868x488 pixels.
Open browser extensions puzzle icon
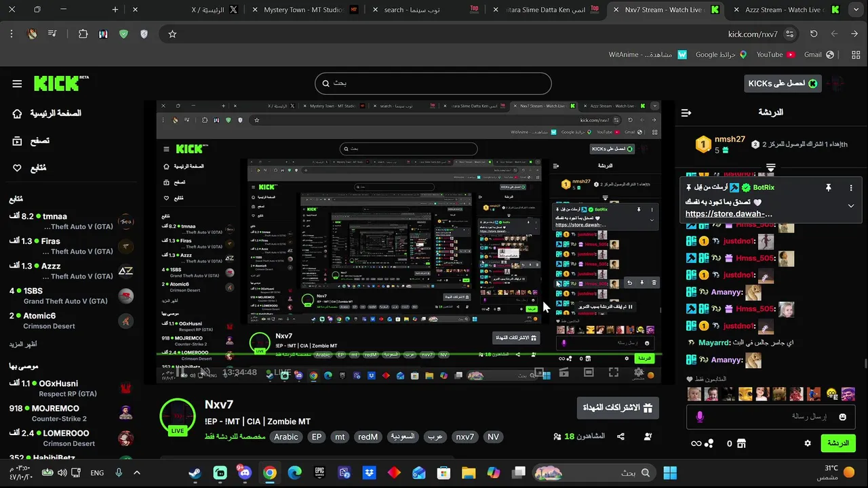[x=83, y=34]
